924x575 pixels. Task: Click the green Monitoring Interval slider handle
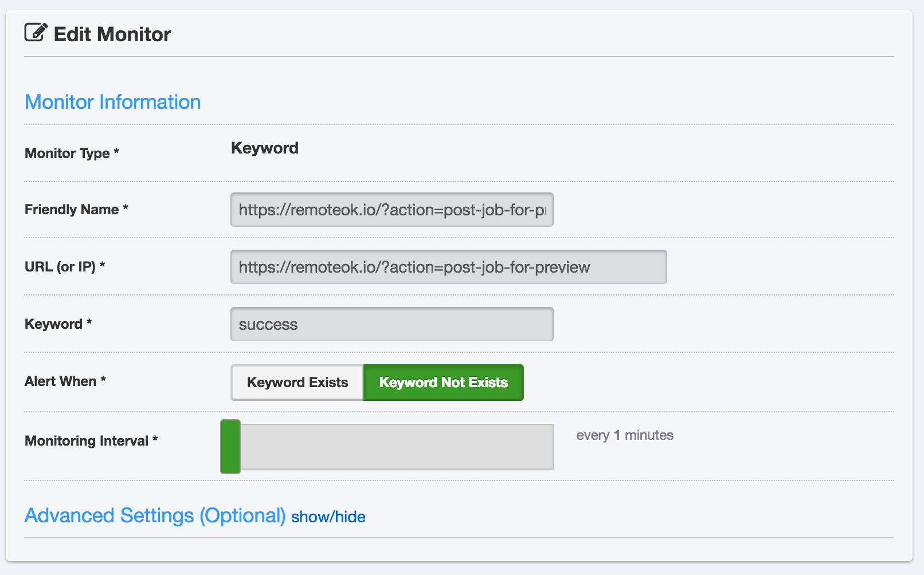230,447
